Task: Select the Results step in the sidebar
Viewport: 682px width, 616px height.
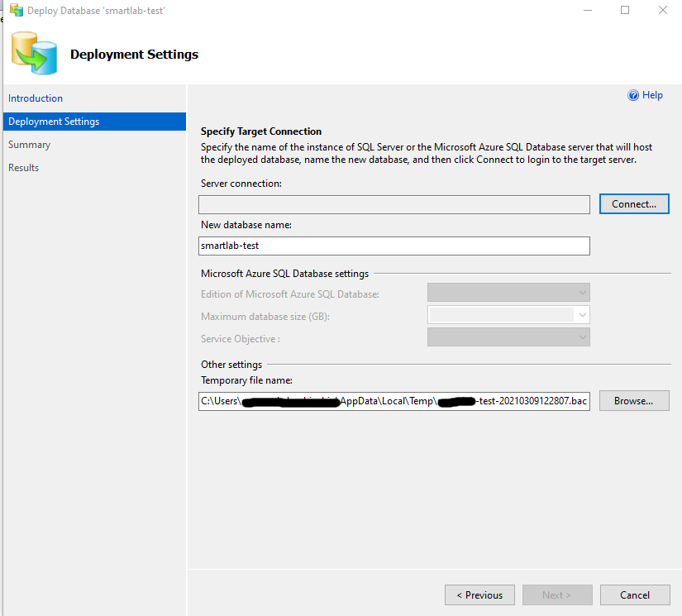Action: click(23, 167)
